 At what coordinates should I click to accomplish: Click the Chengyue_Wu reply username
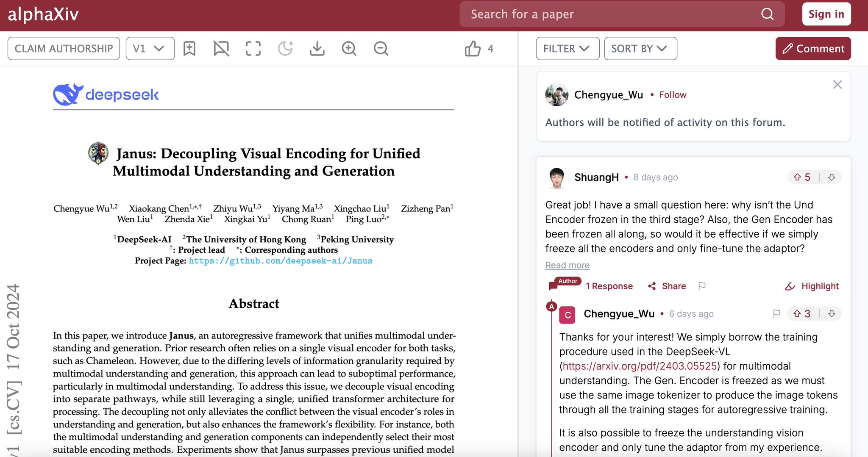(x=619, y=313)
